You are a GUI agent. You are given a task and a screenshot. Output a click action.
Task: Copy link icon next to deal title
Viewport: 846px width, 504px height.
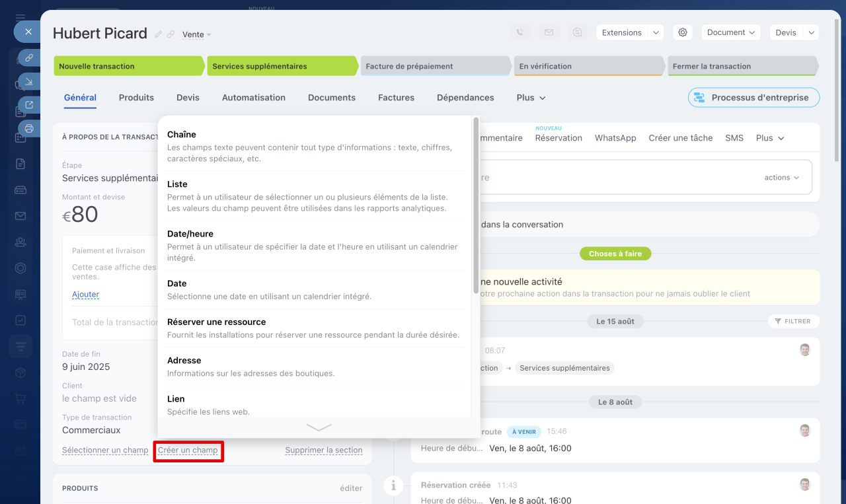point(171,34)
